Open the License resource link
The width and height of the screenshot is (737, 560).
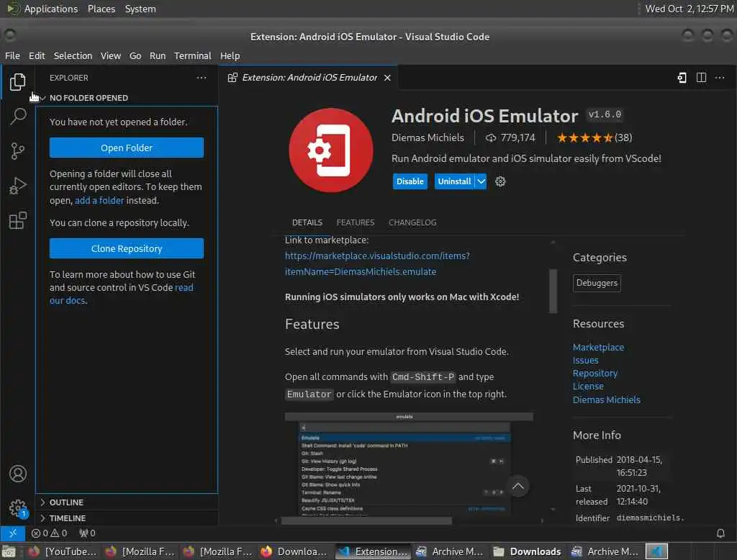tap(588, 387)
